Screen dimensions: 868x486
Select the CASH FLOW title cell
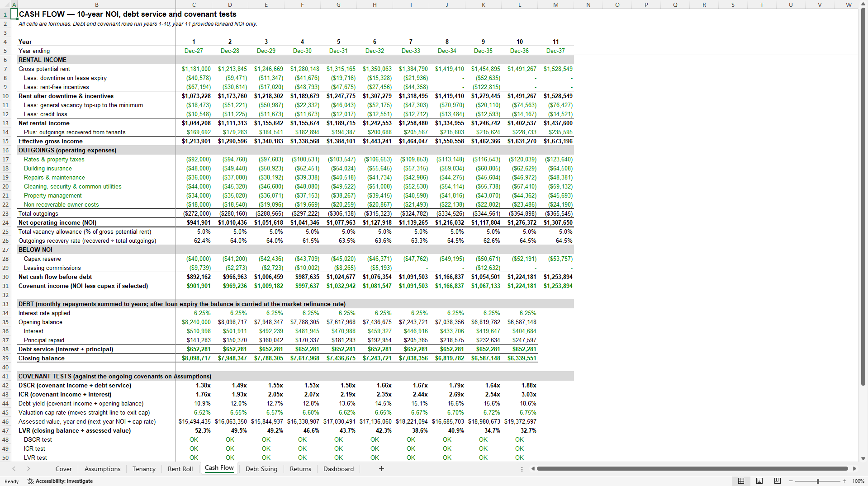click(x=96, y=14)
